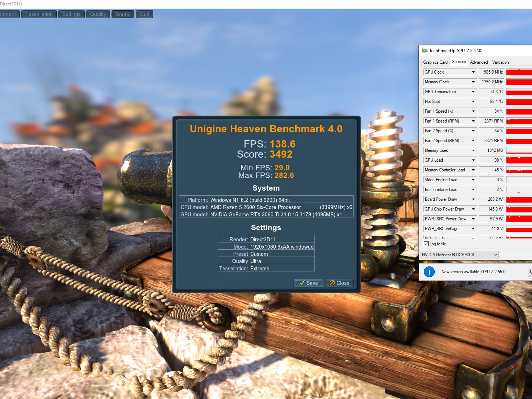Click the New version available GPU-Z 2.55.0 text
The image size is (532, 399).
(x=473, y=272)
